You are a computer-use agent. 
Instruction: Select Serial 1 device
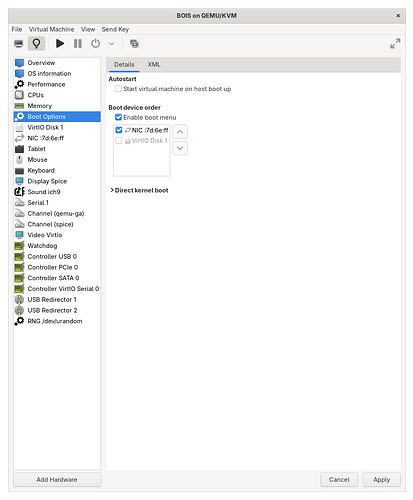(57, 203)
